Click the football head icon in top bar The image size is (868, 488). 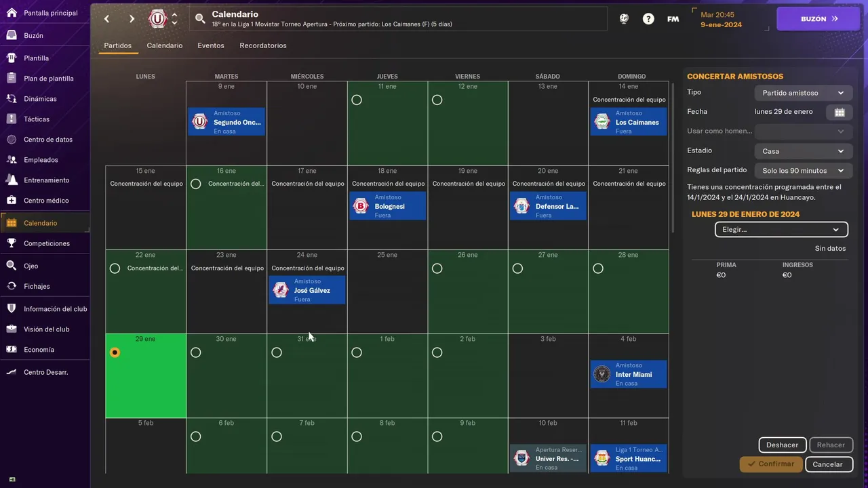[x=624, y=19]
